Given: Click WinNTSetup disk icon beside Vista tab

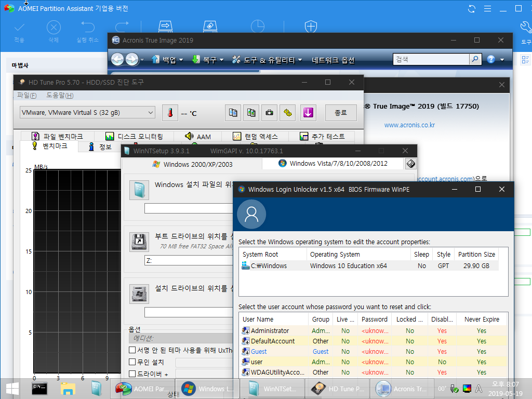Looking at the screenshot, I should [x=410, y=164].
